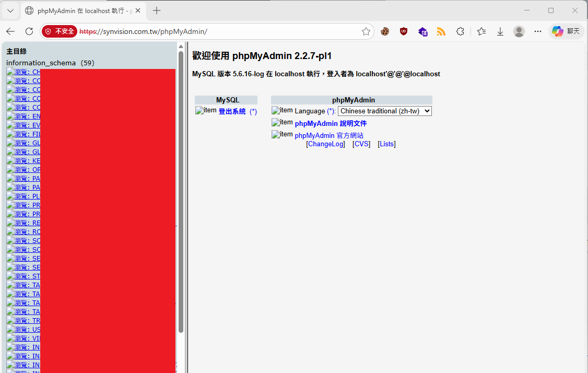This screenshot has width=588, height=373.
Task: Click the left frame scroll-up arrow
Action: pos(181,46)
